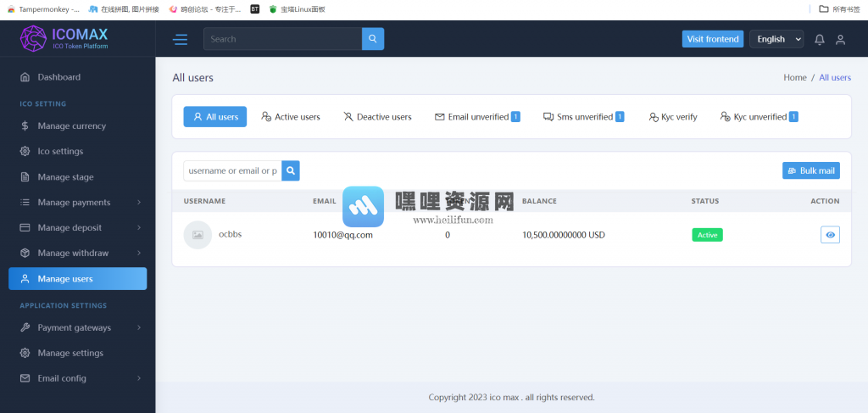The image size is (868, 413).
Task: Open Dashboard in sidebar
Action: [x=77, y=77]
